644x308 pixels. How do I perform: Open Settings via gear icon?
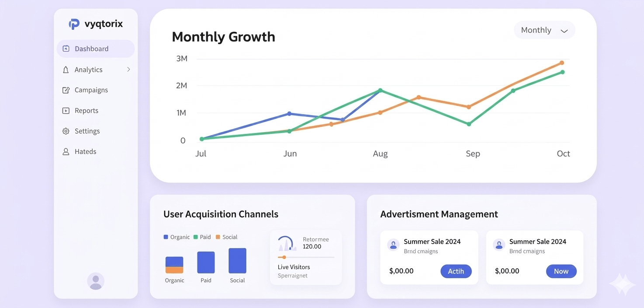coord(66,131)
